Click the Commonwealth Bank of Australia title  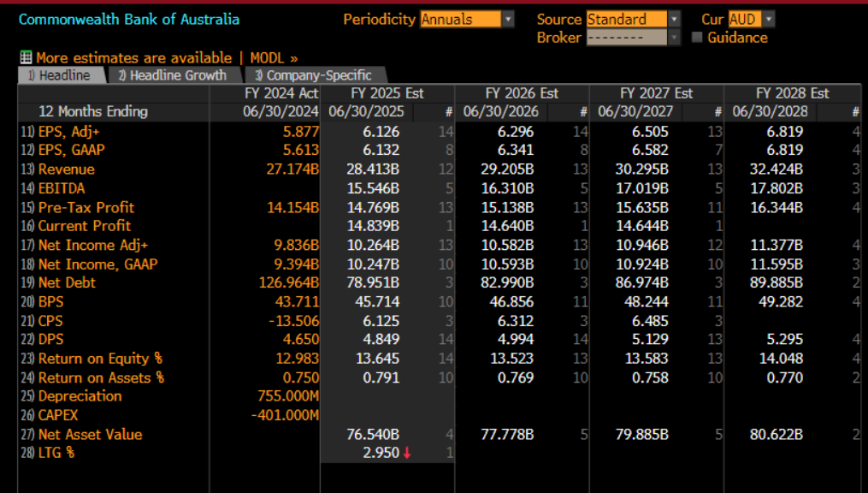pyautogui.click(x=129, y=20)
